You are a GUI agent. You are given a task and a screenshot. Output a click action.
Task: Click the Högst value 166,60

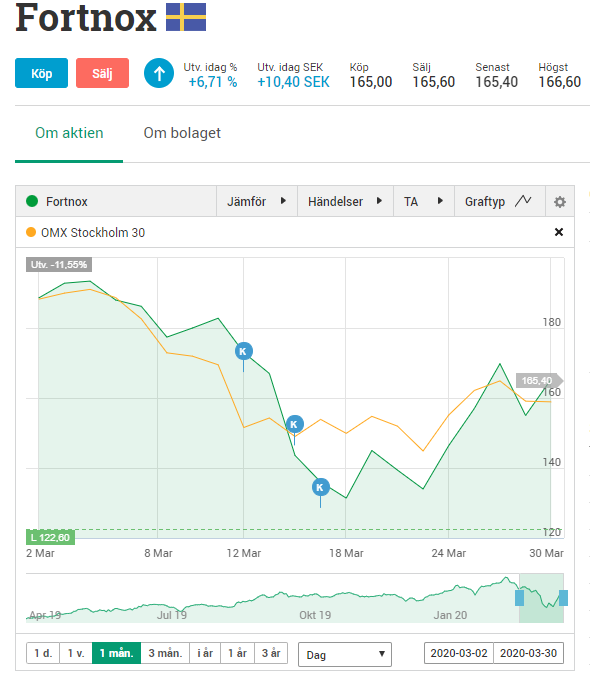tap(560, 82)
